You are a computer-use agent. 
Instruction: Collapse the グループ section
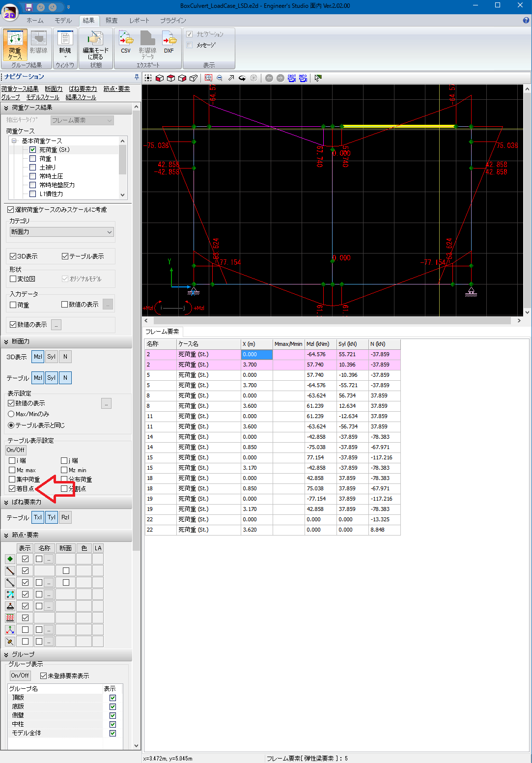[x=6, y=655]
